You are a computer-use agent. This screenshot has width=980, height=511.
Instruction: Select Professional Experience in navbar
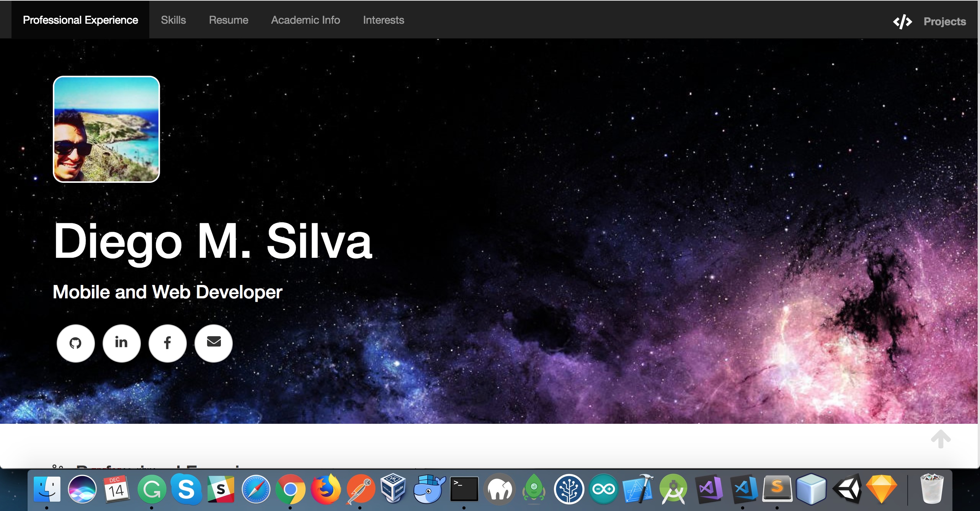point(80,20)
